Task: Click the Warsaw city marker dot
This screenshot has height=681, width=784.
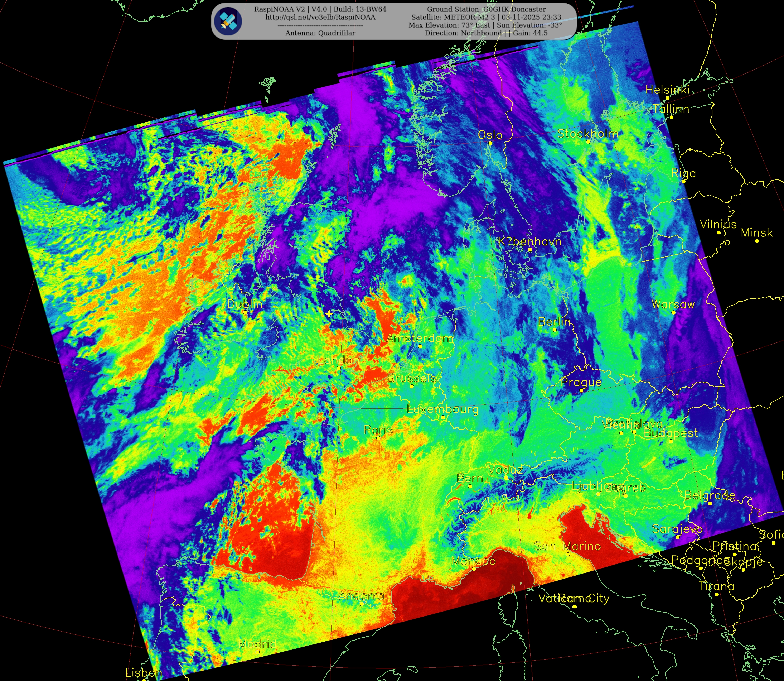Action: click(x=673, y=312)
